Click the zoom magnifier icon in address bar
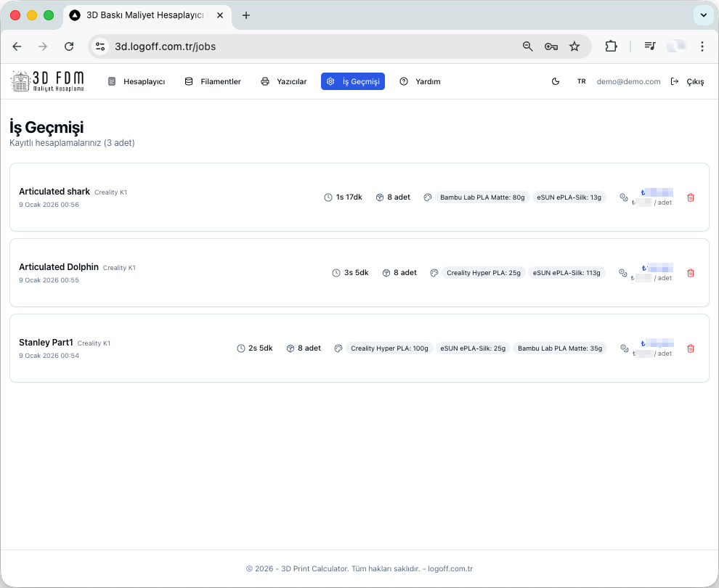This screenshot has width=719, height=588. [528, 46]
